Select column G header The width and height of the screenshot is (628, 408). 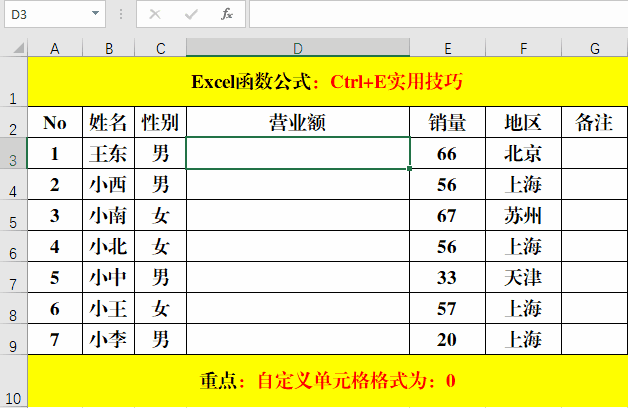click(595, 48)
